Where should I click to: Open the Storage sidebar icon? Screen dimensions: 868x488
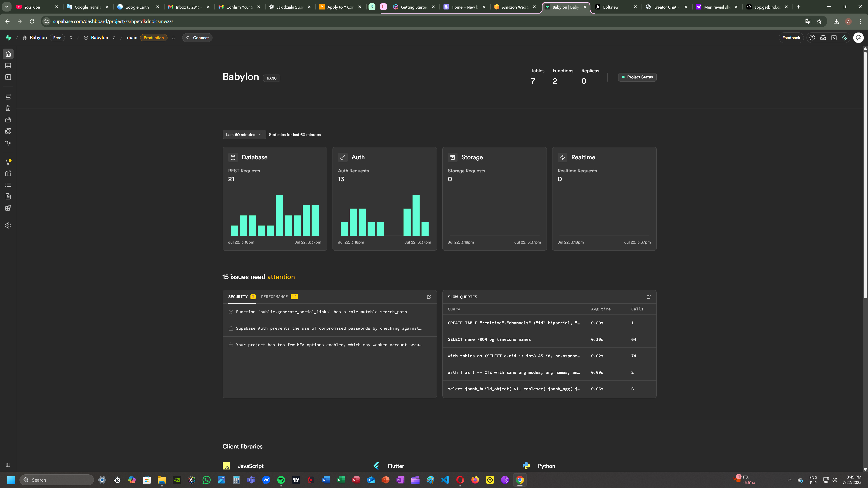[x=8, y=120]
